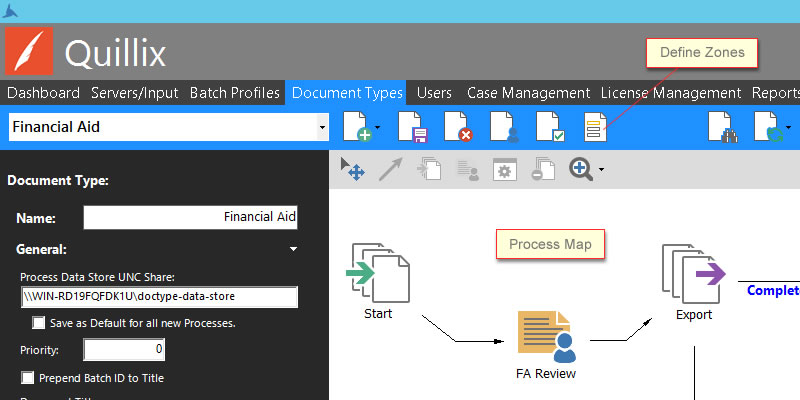
Task: Click the user task list icon
Action: tap(467, 170)
